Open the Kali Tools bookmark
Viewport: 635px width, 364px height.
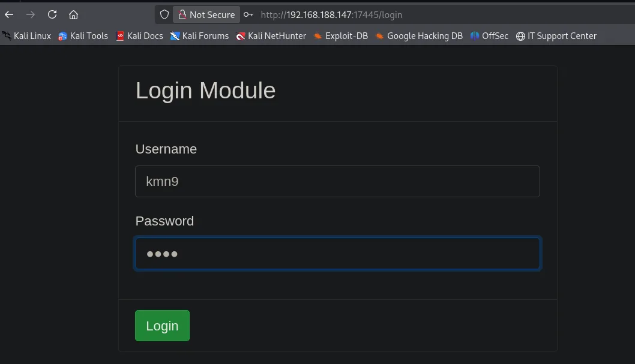[83, 36]
